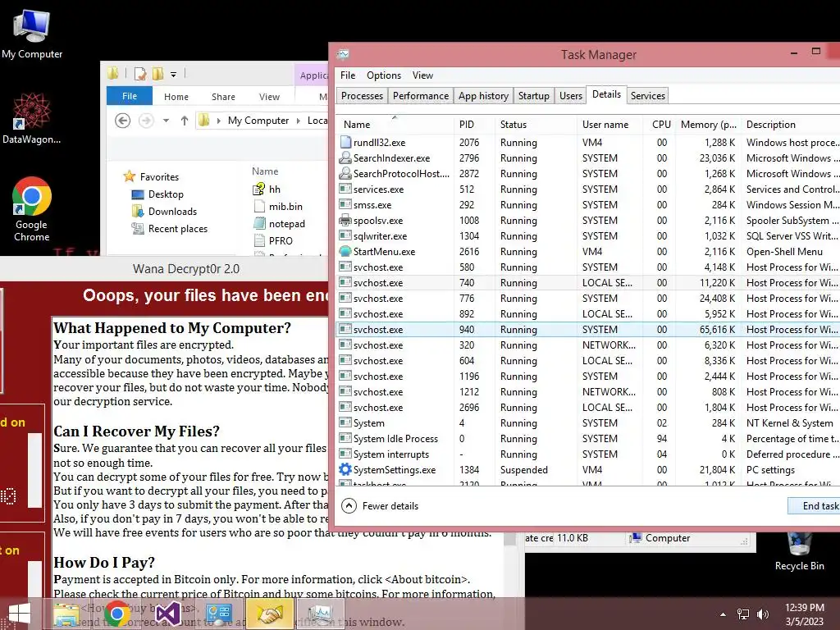The width and height of the screenshot is (840, 630).
Task: Open Customize Quick Access Toolbar dropdown
Action: pyautogui.click(x=174, y=75)
